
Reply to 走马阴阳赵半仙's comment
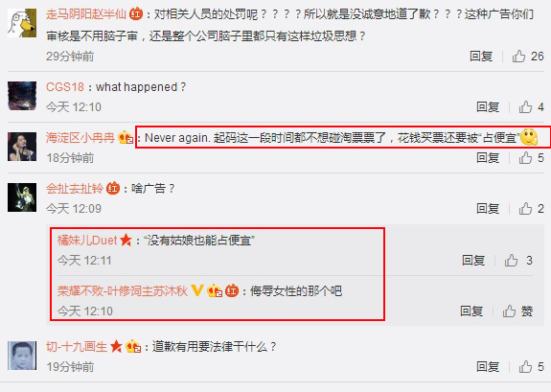(481, 57)
